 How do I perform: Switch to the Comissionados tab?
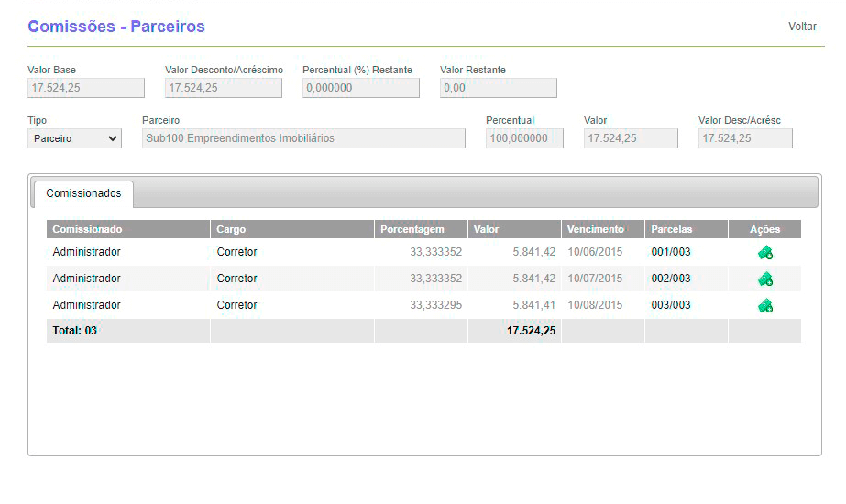pyautogui.click(x=83, y=194)
